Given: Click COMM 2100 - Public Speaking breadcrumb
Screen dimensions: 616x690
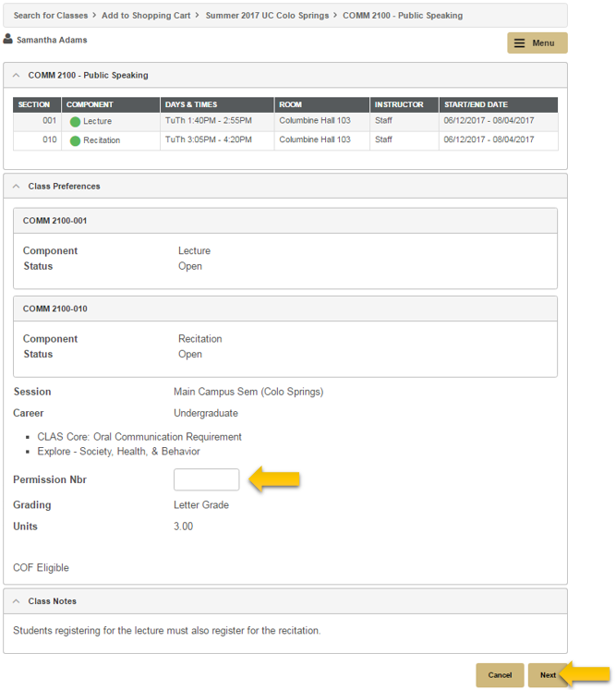Looking at the screenshot, I should pyautogui.click(x=403, y=16).
